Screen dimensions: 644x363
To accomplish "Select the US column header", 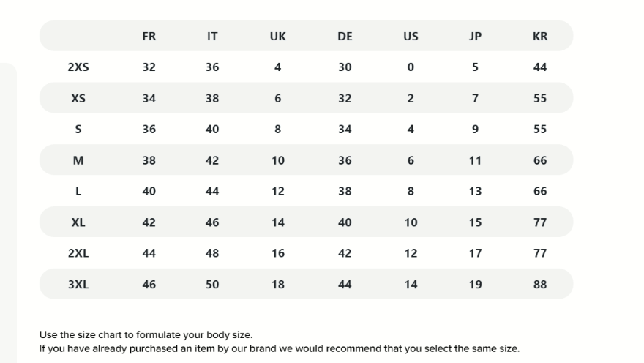I will coord(411,36).
